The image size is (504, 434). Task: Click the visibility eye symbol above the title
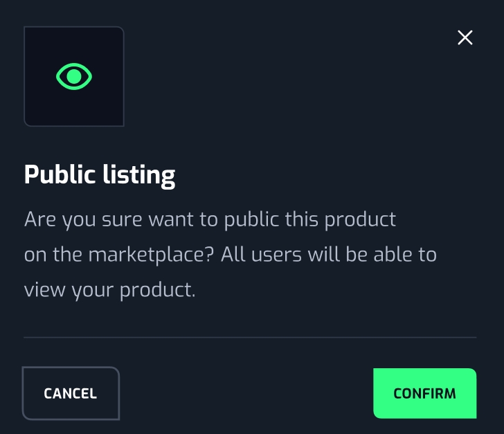[74, 76]
